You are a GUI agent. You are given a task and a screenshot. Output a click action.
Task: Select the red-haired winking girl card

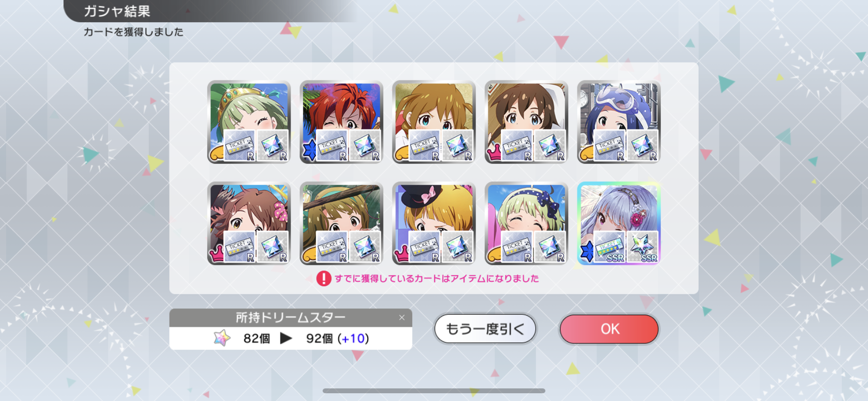point(341,122)
